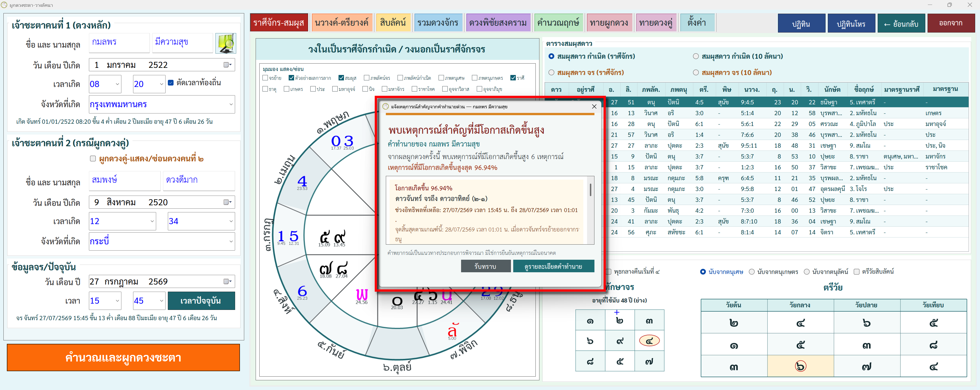Click the ปฏิทินโหร button
The height and width of the screenshot is (390, 980).
pos(851,24)
